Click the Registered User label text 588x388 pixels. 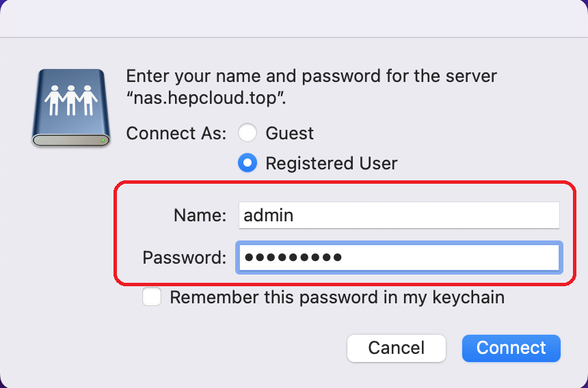point(332,163)
